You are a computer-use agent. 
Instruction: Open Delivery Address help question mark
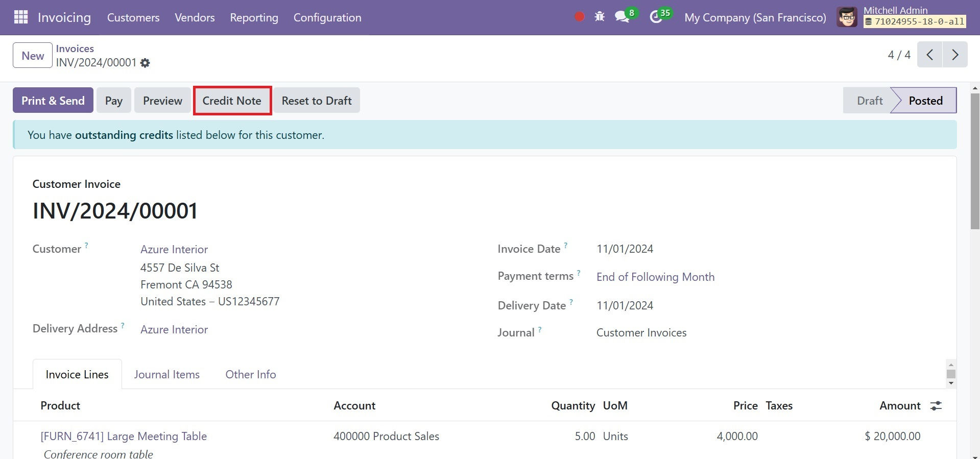click(123, 325)
